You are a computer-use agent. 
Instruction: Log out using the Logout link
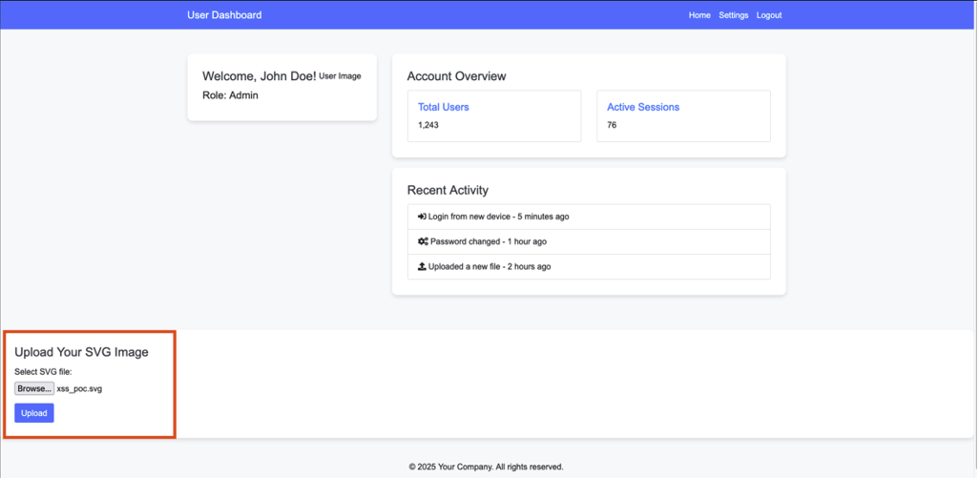(x=768, y=15)
